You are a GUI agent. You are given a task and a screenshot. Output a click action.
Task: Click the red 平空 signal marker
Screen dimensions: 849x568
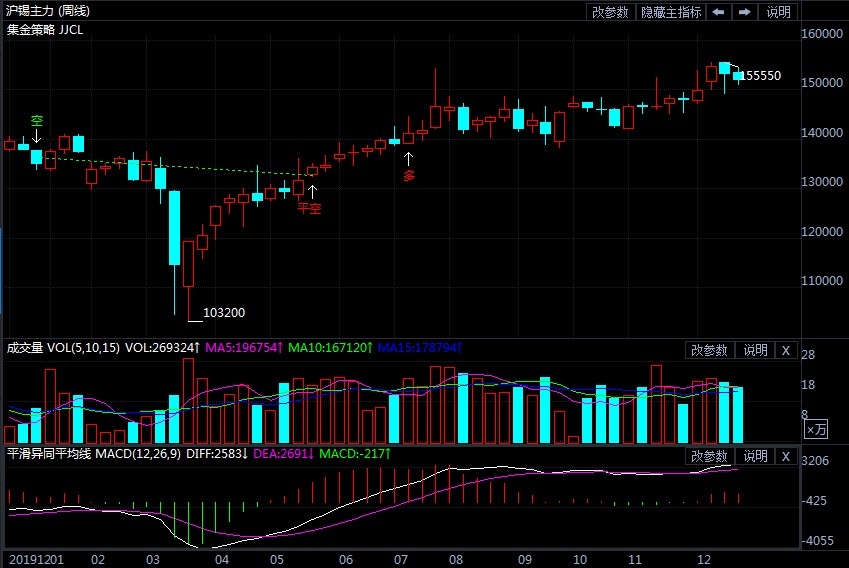tap(309, 208)
